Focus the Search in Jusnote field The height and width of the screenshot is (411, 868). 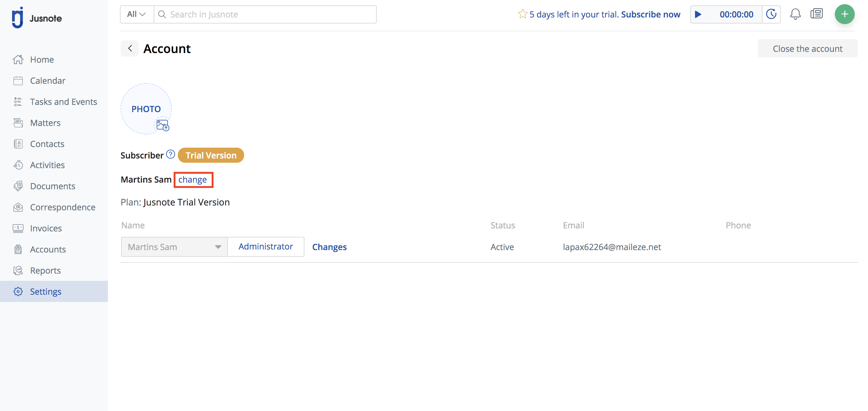265,14
